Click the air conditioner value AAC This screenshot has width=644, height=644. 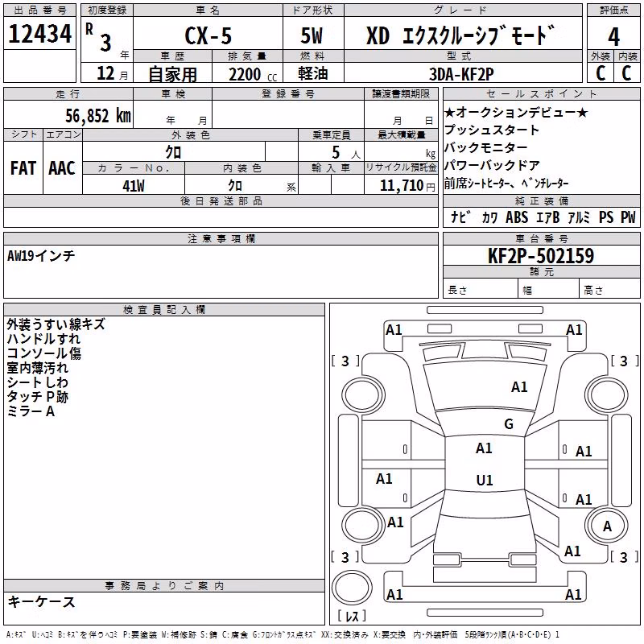tap(62, 168)
